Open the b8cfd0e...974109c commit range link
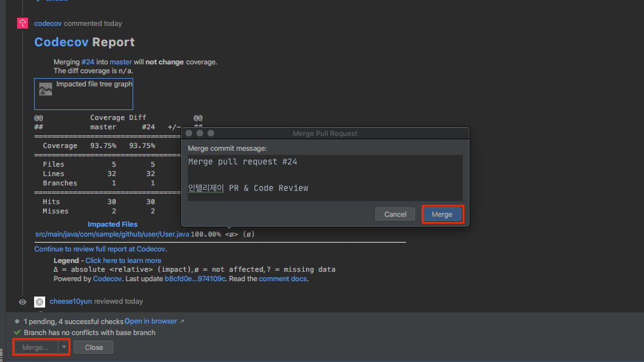The height and width of the screenshot is (362, 644). pyautogui.click(x=195, y=279)
